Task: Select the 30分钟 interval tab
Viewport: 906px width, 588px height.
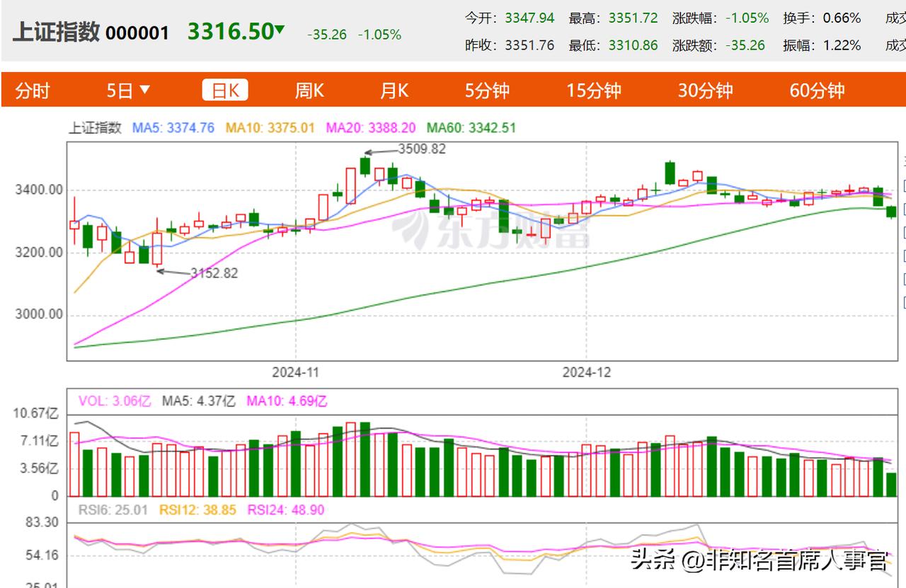Action: (705, 91)
